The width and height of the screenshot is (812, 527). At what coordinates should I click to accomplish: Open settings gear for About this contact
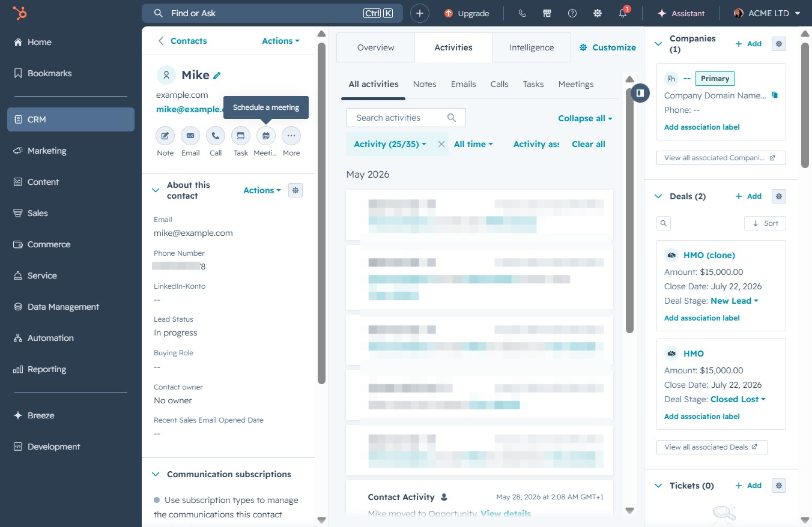pos(295,190)
